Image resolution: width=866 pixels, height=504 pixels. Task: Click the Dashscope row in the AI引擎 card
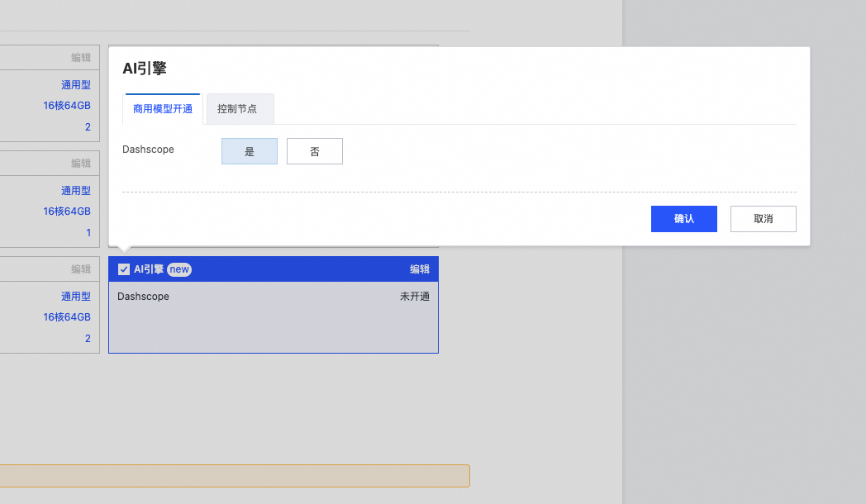(274, 297)
